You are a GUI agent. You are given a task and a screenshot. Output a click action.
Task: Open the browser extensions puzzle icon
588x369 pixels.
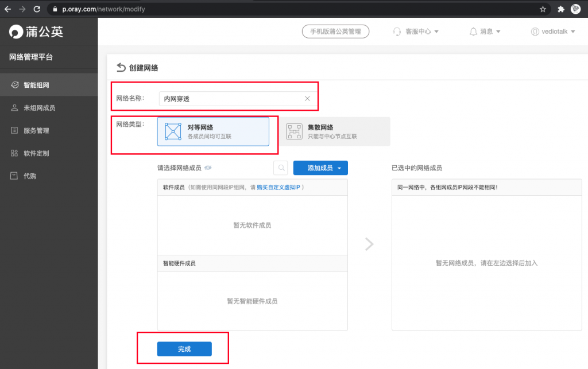point(561,9)
